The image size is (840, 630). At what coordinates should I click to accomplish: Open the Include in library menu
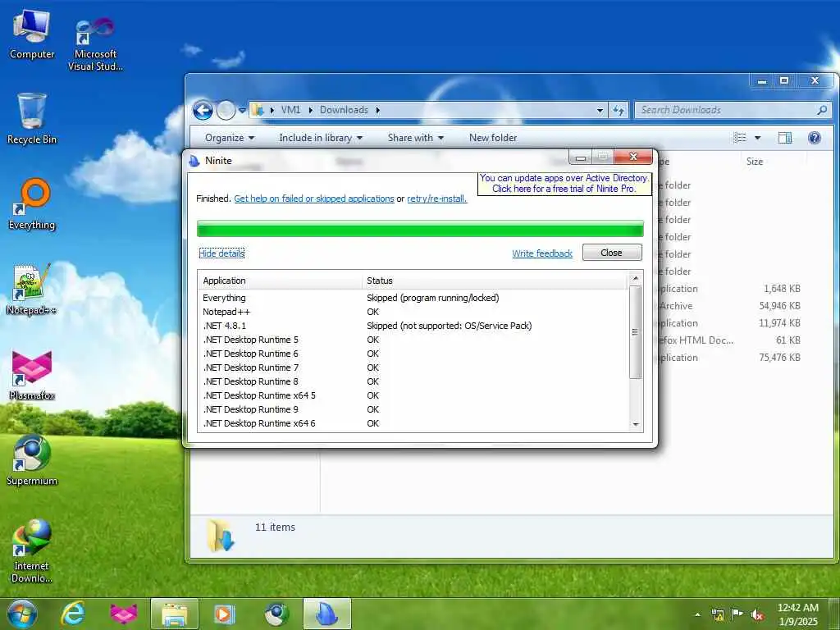click(x=321, y=138)
